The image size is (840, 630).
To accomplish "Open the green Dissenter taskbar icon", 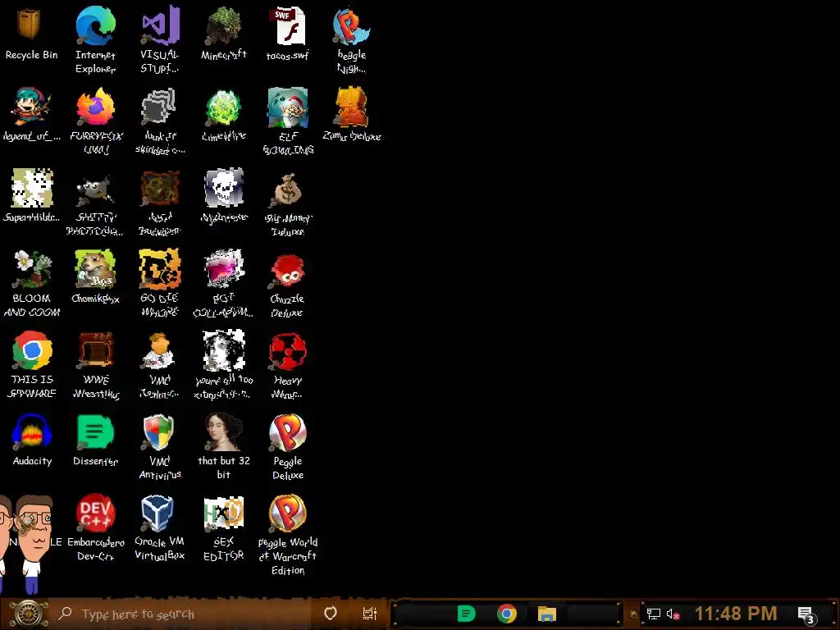I will (466, 614).
